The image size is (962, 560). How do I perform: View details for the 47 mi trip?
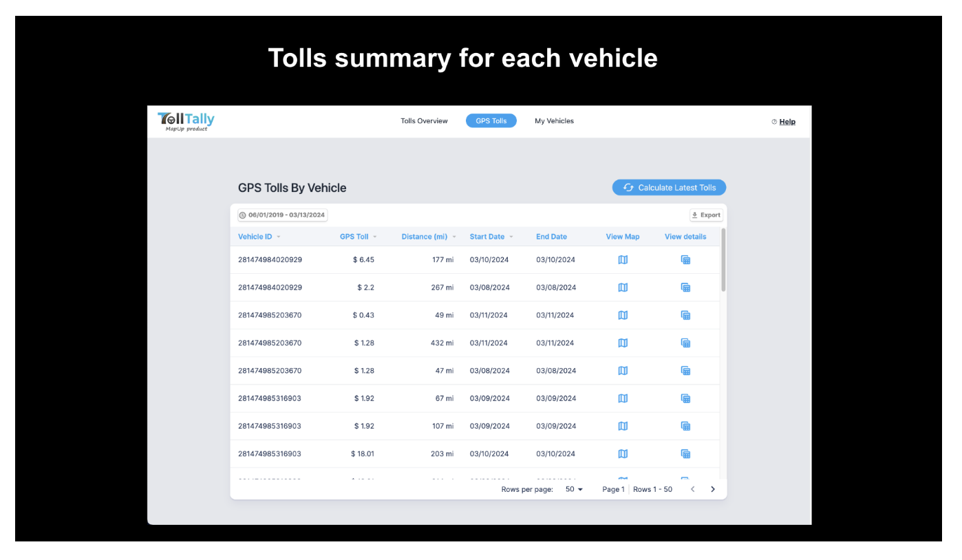pyautogui.click(x=685, y=371)
